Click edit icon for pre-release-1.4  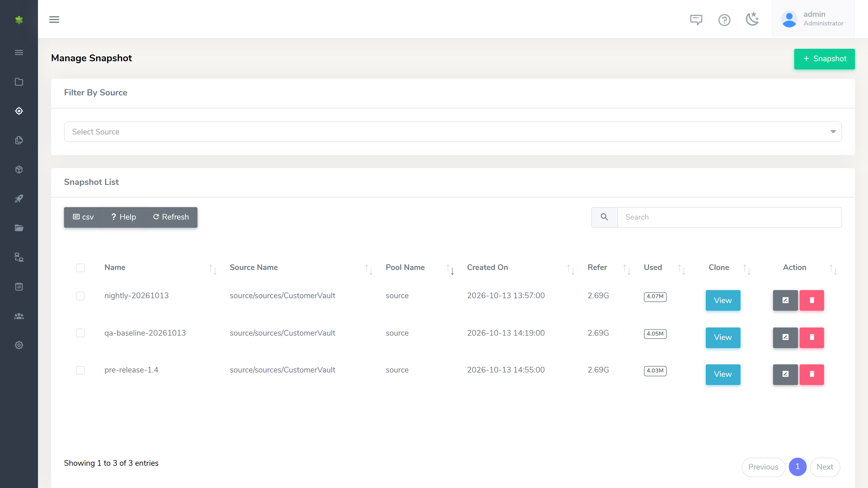click(x=785, y=374)
